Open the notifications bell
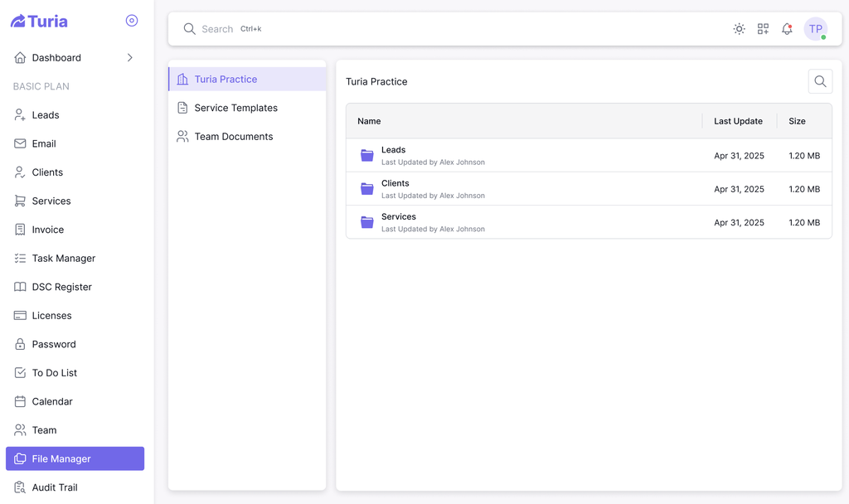This screenshot has height=504, width=849. pos(787,29)
